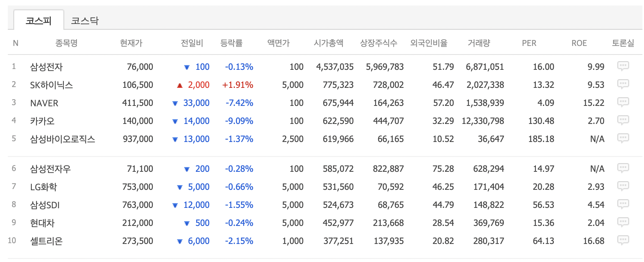Open the 셀트리온 discussion room icon

point(623,240)
